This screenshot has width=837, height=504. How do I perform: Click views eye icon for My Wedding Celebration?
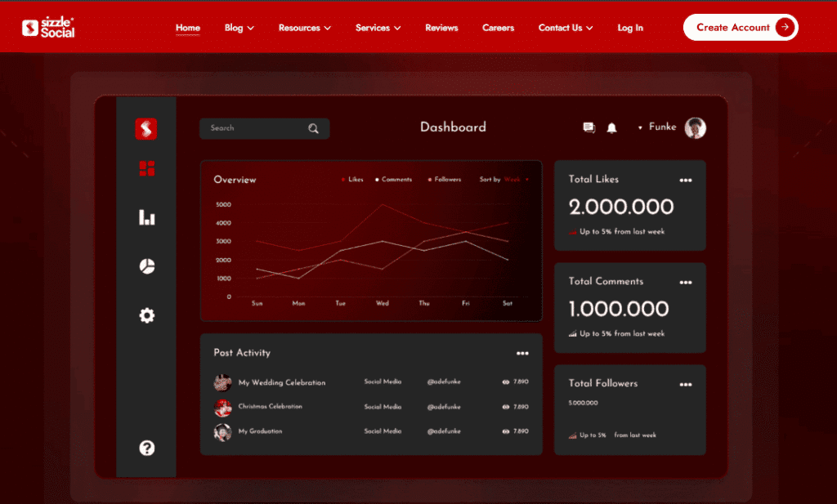505,381
